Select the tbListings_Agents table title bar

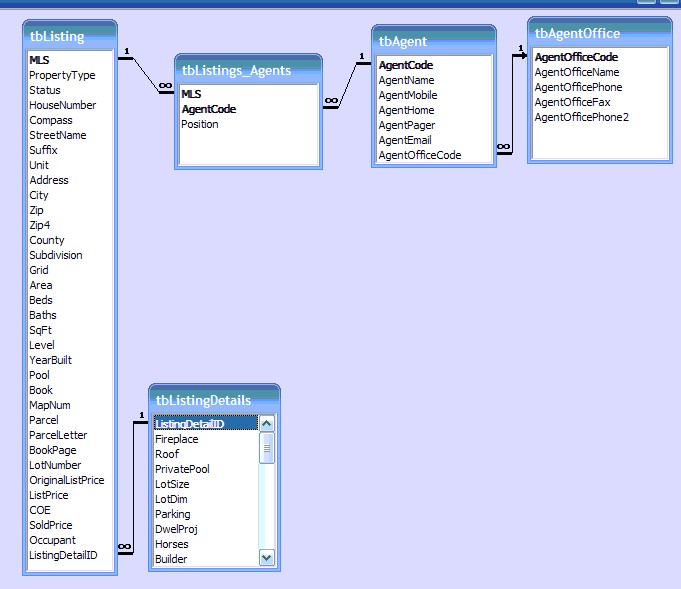248,70
